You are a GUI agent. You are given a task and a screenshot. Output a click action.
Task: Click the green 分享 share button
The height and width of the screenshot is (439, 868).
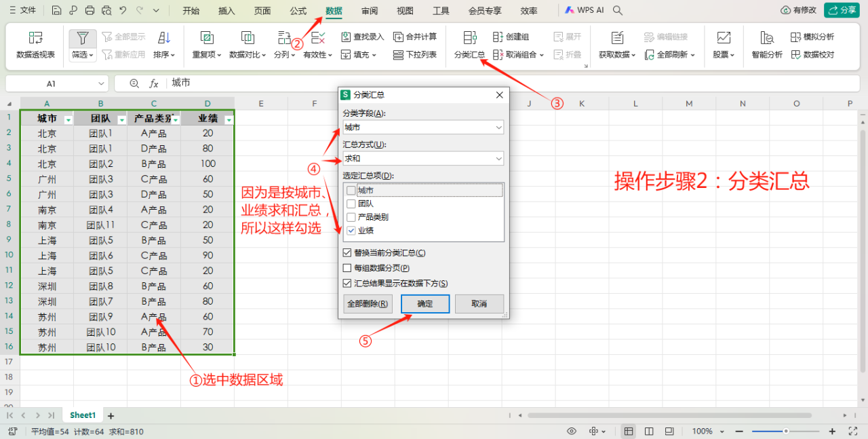[x=842, y=10]
